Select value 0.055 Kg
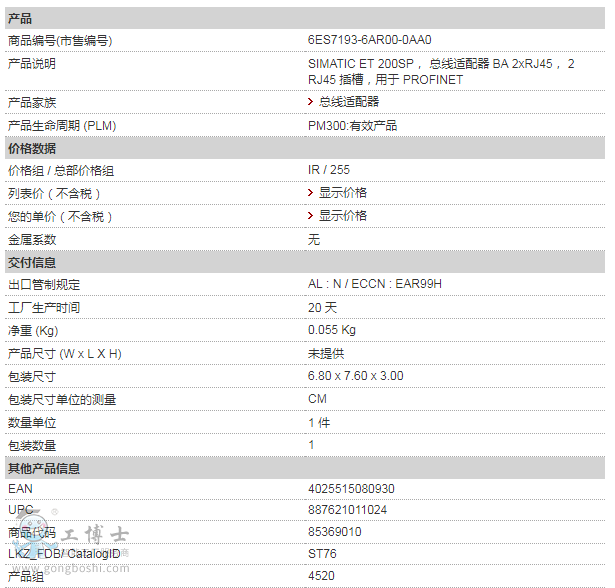This screenshot has width=615, height=588. coord(331,330)
